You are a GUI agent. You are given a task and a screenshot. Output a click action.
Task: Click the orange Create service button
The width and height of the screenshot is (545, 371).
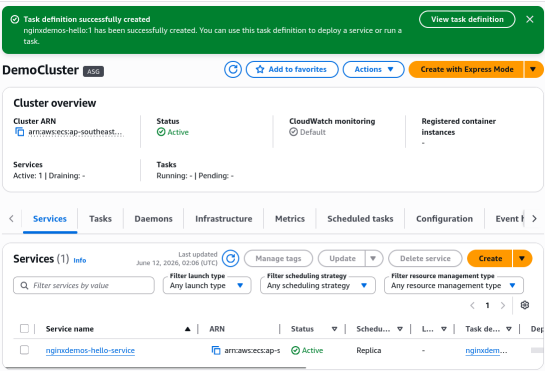(x=490, y=258)
